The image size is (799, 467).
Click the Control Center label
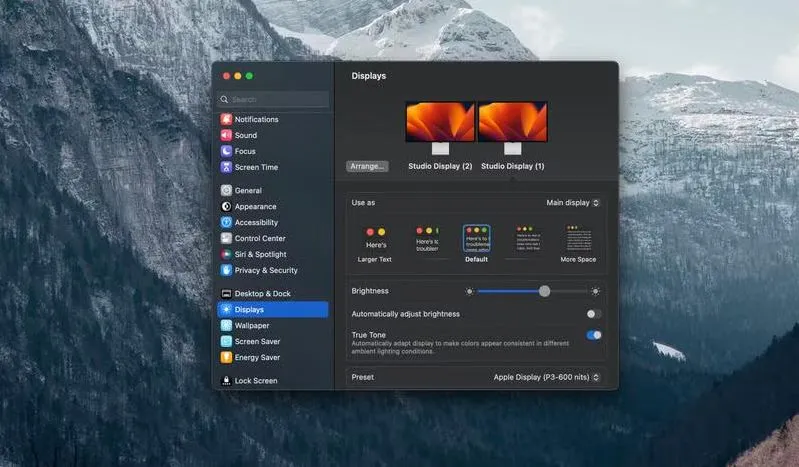pyautogui.click(x=260, y=238)
